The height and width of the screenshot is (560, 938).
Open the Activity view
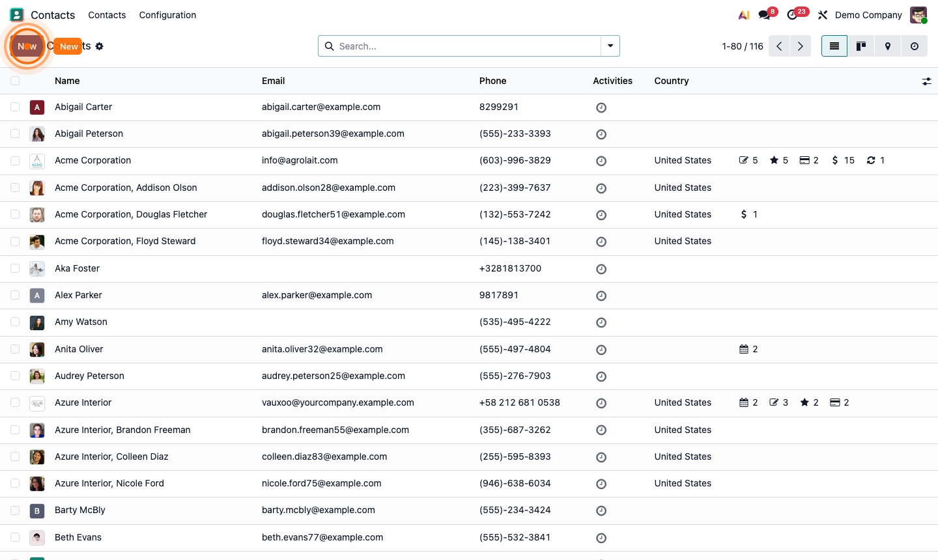[914, 46]
